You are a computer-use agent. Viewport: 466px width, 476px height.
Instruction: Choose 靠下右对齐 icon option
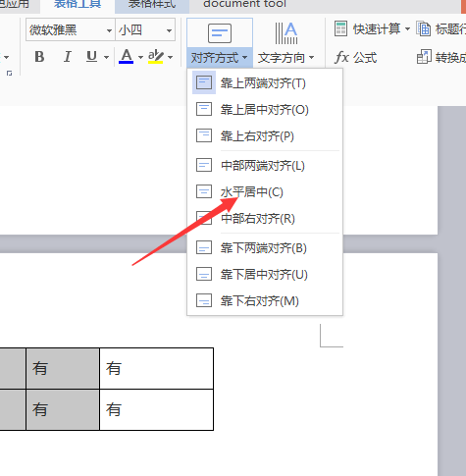click(x=204, y=300)
